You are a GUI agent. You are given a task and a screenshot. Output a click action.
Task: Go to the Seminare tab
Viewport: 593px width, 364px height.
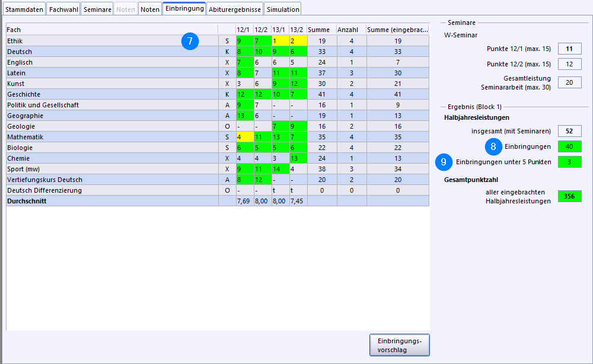(97, 9)
